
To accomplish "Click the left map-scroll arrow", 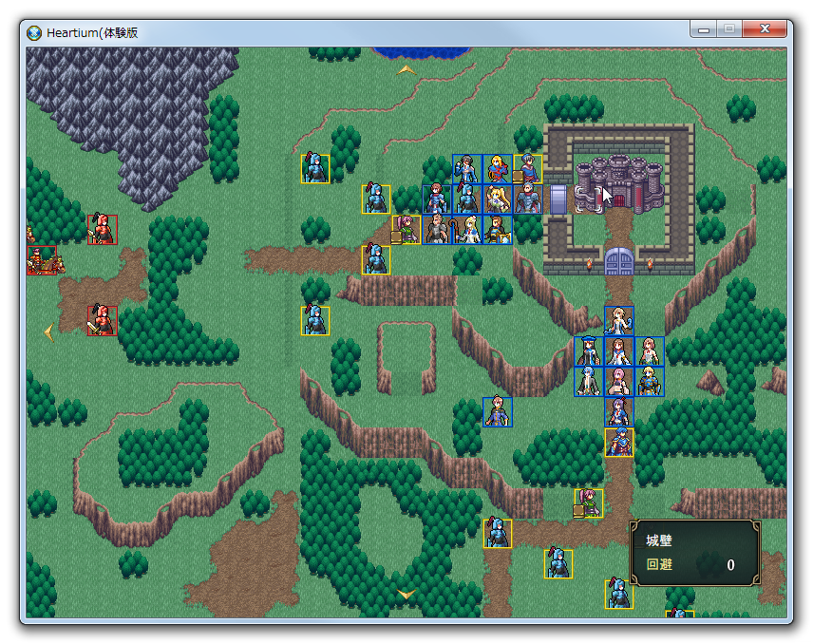I will pos(49,332).
